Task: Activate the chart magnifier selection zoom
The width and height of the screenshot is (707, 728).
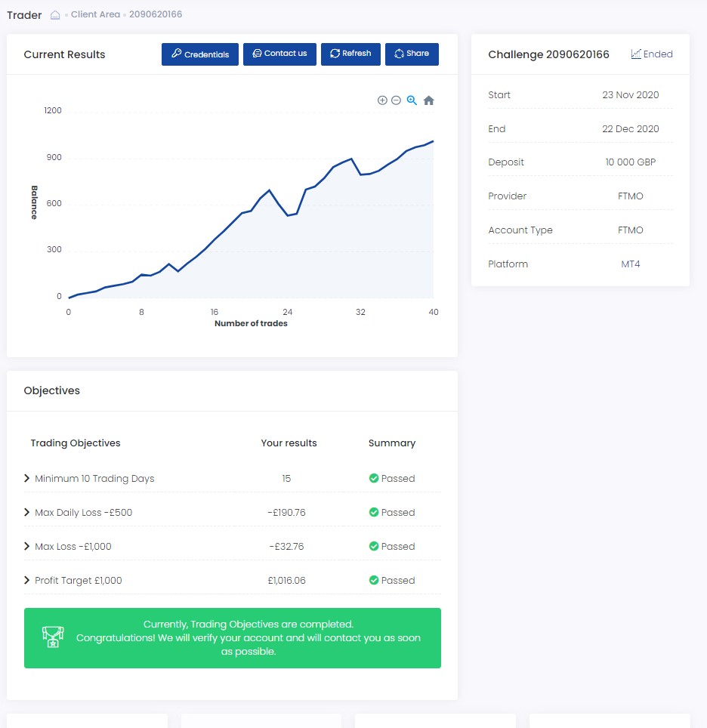Action: [412, 100]
